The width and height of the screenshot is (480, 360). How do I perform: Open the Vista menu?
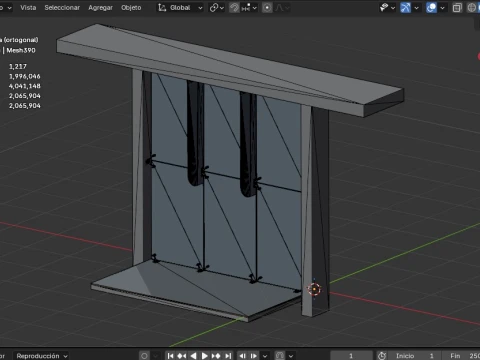[28, 7]
